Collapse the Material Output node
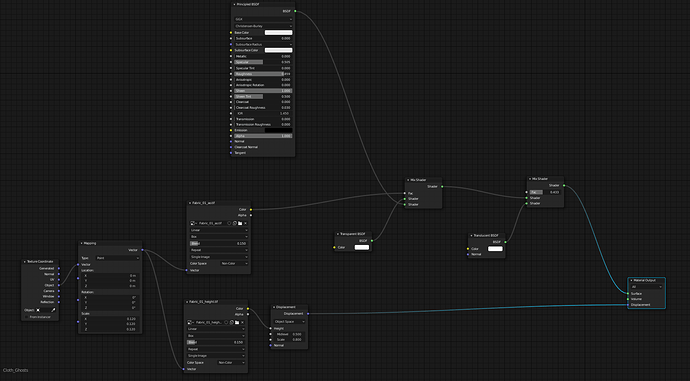 (x=631, y=280)
